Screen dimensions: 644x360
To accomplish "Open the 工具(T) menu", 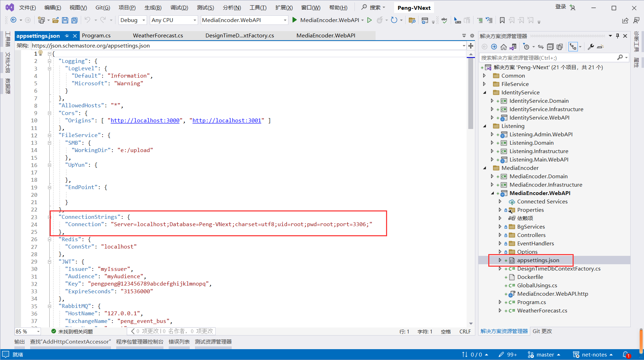I will click(258, 7).
